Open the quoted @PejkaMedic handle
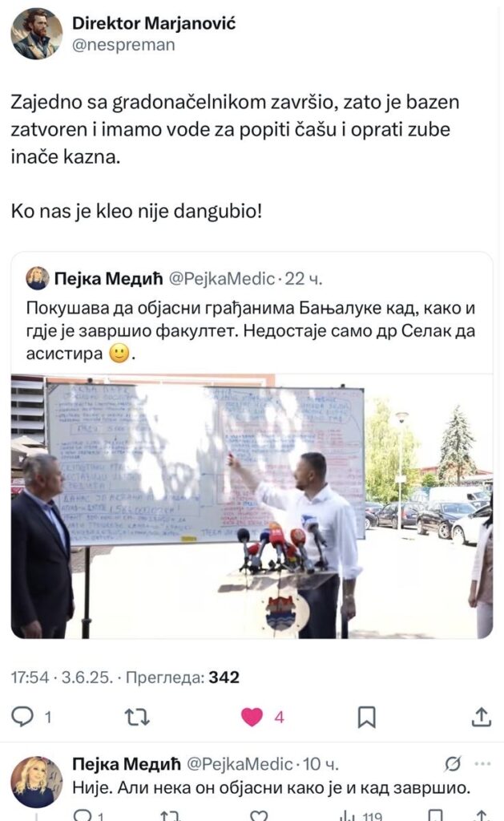This screenshot has height=821, width=504. coord(221,278)
